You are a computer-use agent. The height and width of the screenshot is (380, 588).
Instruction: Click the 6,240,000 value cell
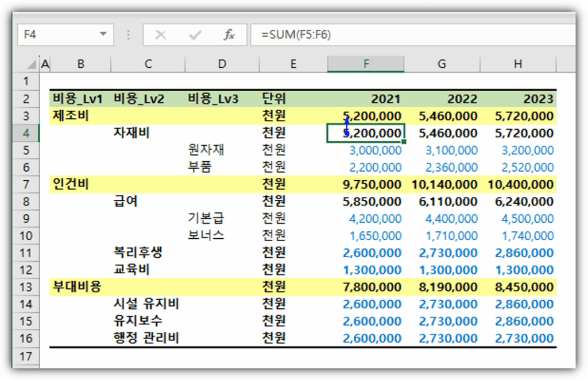pyautogui.click(x=518, y=201)
